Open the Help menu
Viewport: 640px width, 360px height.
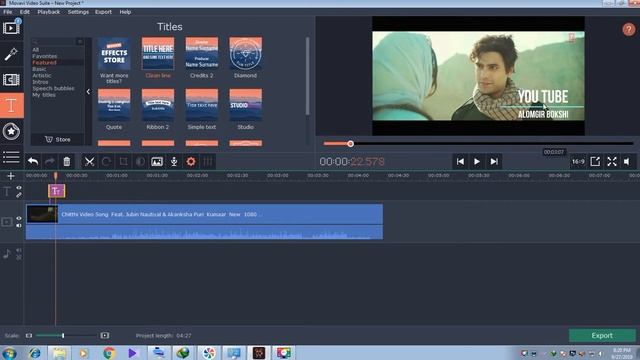(x=125, y=12)
